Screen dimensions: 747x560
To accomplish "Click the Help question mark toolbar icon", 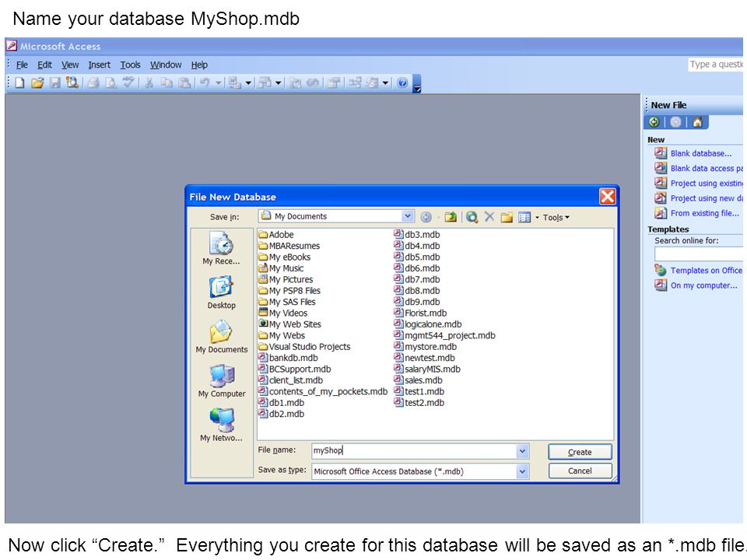I will click(x=402, y=83).
